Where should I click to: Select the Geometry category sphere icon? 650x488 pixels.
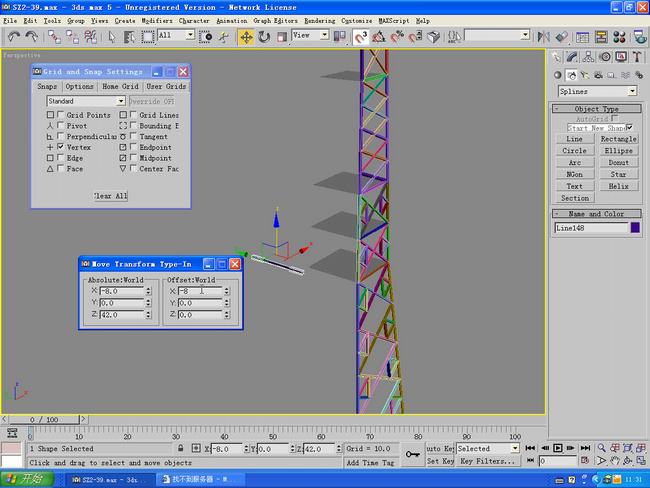(558, 75)
